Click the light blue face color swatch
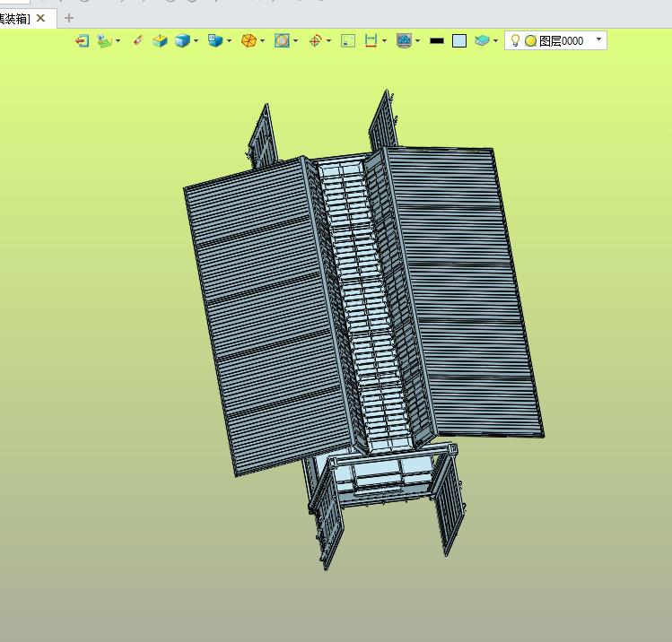This screenshot has height=642, width=672. point(459,40)
